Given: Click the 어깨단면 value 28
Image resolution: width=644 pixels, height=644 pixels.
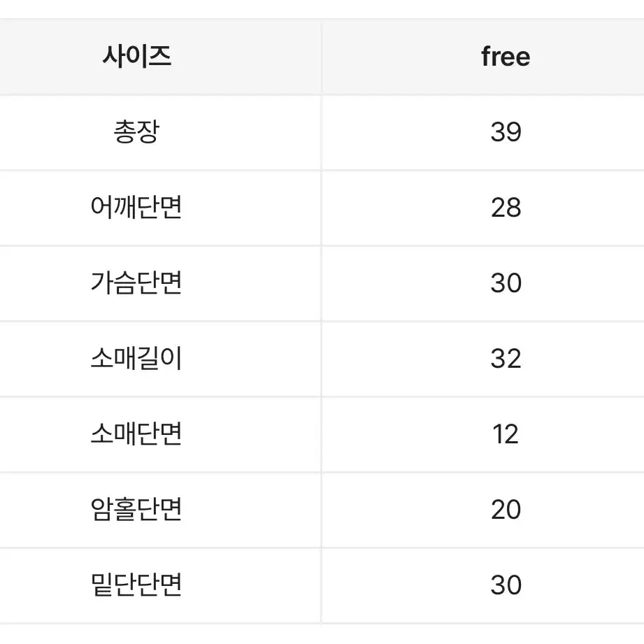Looking at the screenshot, I should (x=506, y=208).
